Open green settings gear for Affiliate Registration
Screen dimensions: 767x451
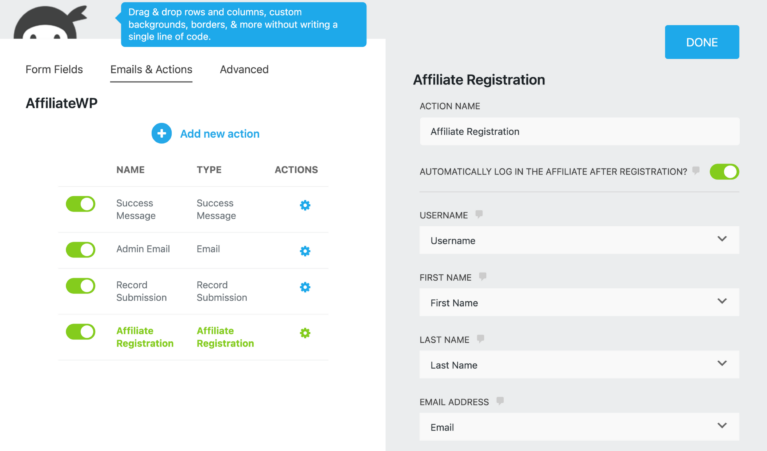click(305, 333)
